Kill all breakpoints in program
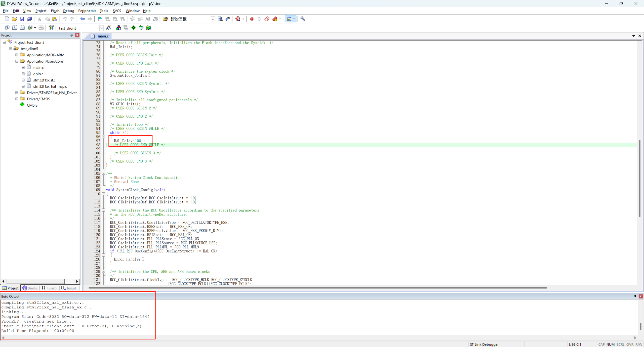This screenshot has height=347, width=644. tap(275, 19)
